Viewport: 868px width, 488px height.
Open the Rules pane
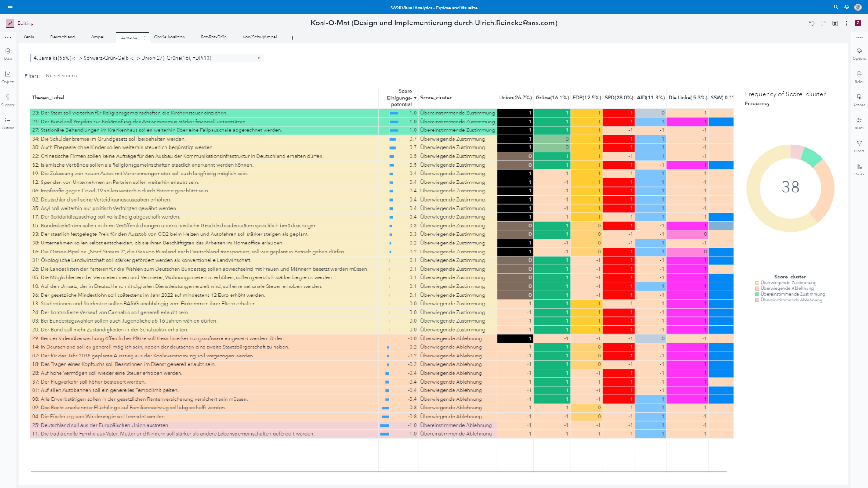tap(859, 123)
